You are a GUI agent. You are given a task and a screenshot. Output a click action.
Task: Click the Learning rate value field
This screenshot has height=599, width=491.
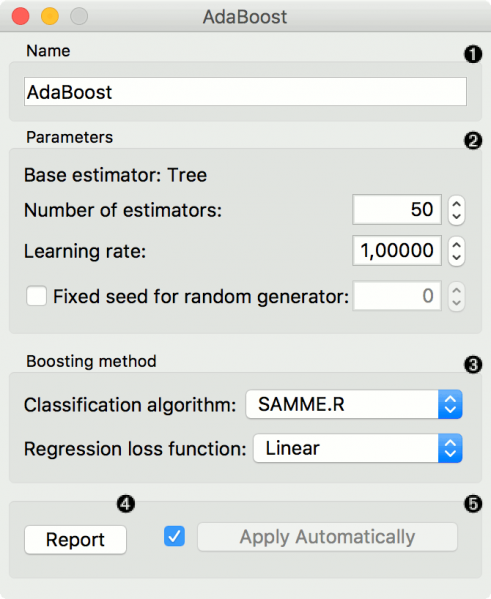click(x=397, y=251)
